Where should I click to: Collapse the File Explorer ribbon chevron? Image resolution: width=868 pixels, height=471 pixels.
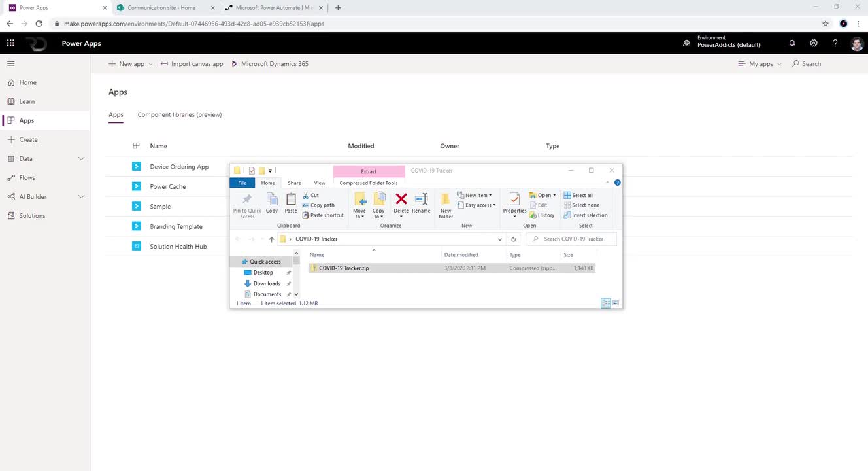tap(608, 183)
